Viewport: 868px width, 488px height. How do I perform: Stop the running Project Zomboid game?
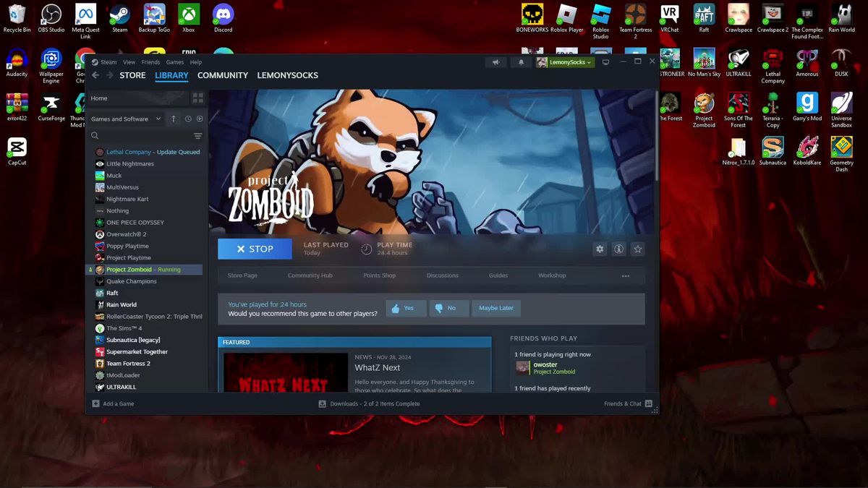tap(255, 249)
